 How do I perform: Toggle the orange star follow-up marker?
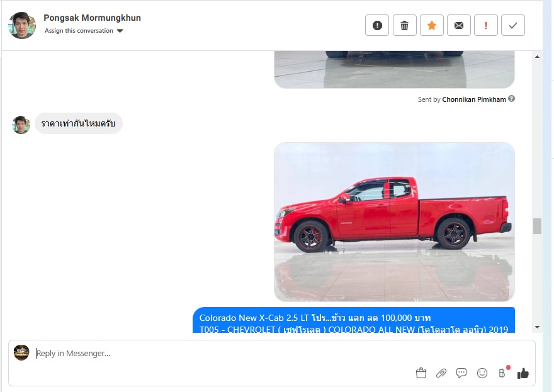pos(432,25)
